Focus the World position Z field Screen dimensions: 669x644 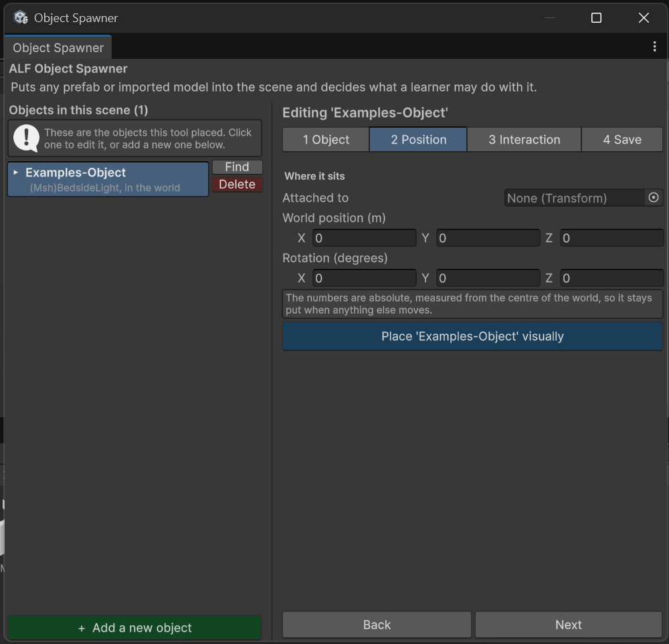coord(612,238)
